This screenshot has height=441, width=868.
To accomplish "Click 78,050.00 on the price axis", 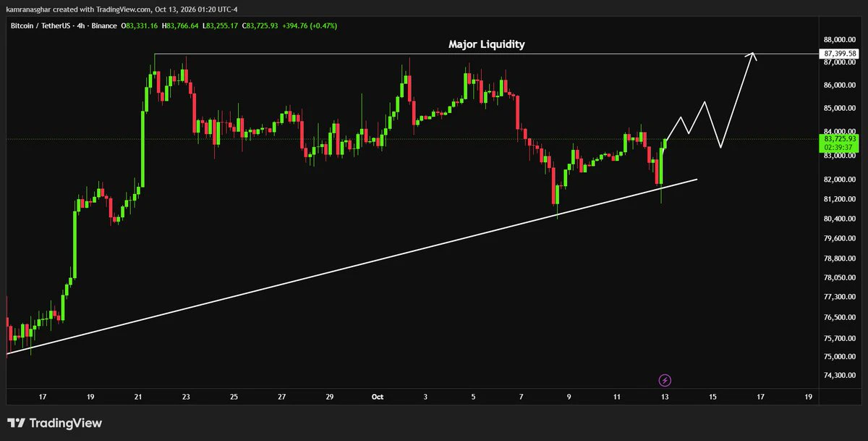I will [x=840, y=277].
